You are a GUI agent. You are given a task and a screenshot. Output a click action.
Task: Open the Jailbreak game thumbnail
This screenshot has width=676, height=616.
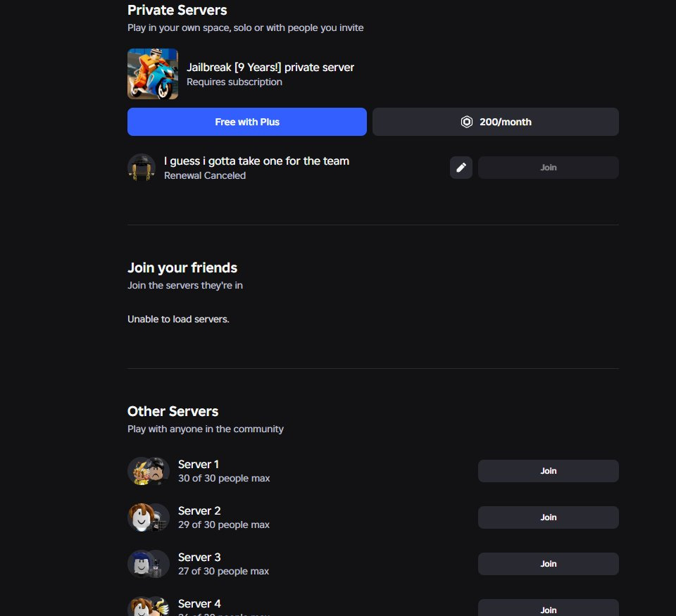pyautogui.click(x=153, y=74)
